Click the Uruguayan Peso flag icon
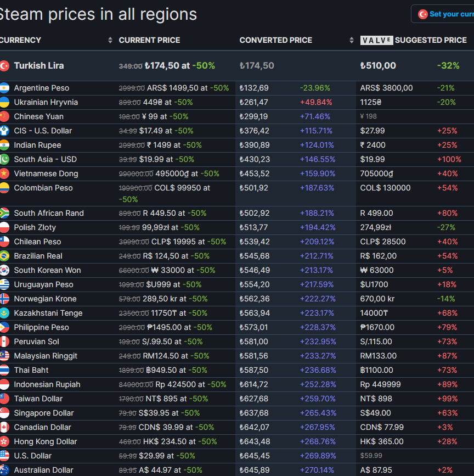Viewport: 474px width, 476px height. point(4,284)
